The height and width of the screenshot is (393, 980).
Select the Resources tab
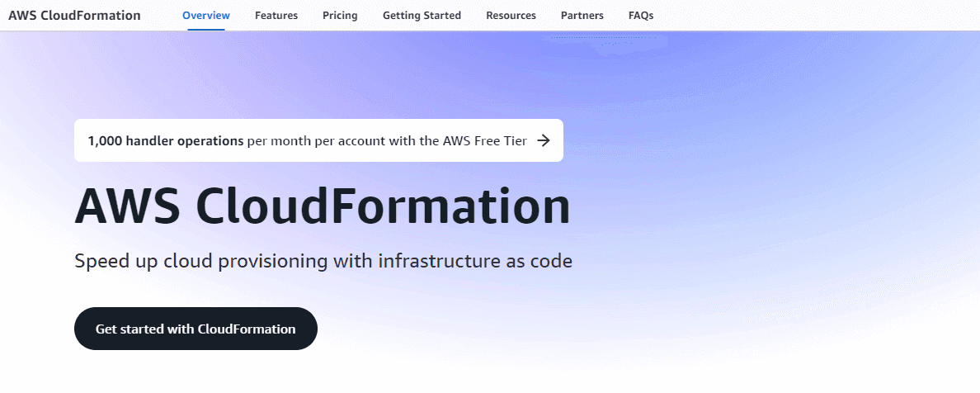511,16
